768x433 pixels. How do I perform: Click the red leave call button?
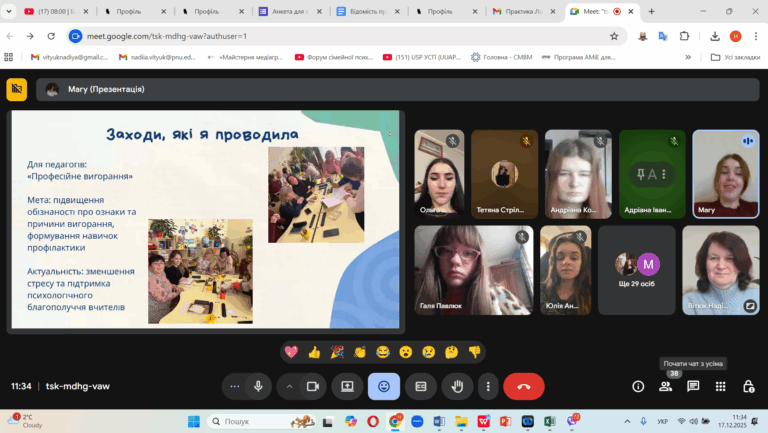click(523, 386)
